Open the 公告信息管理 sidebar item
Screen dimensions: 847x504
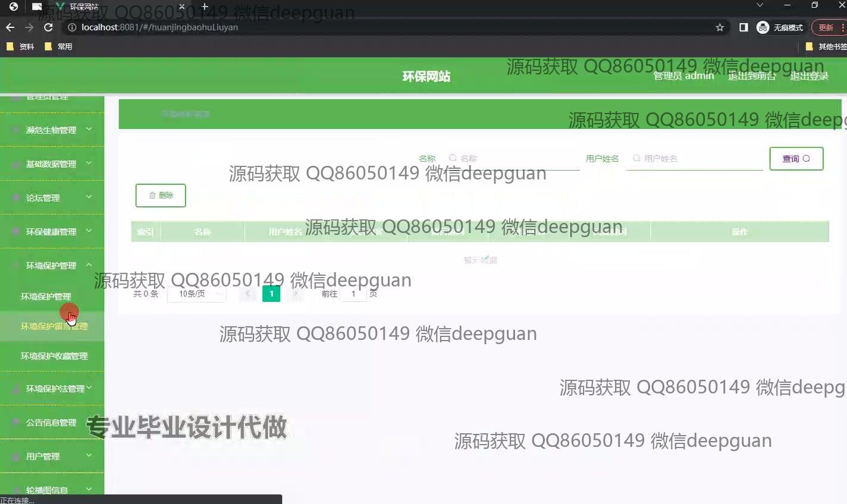tap(52, 422)
